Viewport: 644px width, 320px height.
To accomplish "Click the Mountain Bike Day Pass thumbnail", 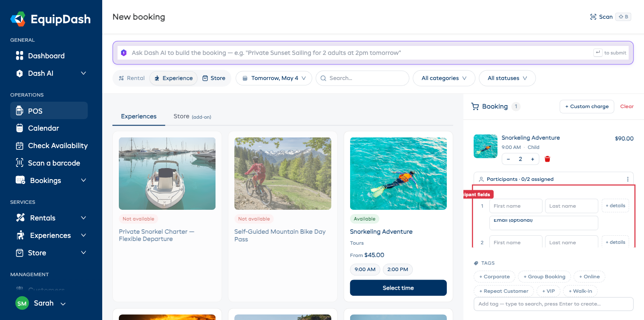I will (283, 174).
